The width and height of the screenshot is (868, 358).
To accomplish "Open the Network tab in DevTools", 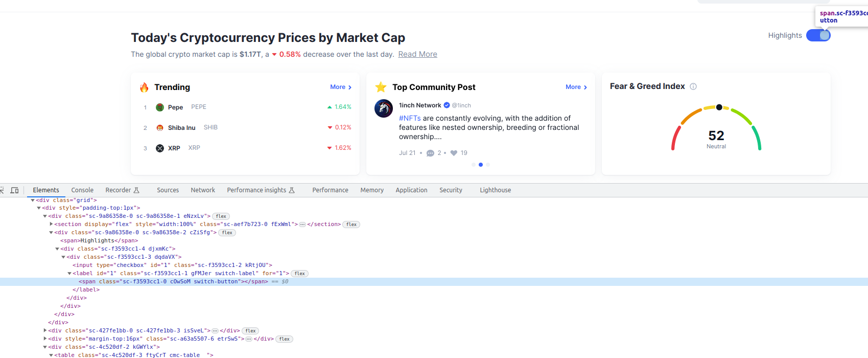I will coord(203,190).
